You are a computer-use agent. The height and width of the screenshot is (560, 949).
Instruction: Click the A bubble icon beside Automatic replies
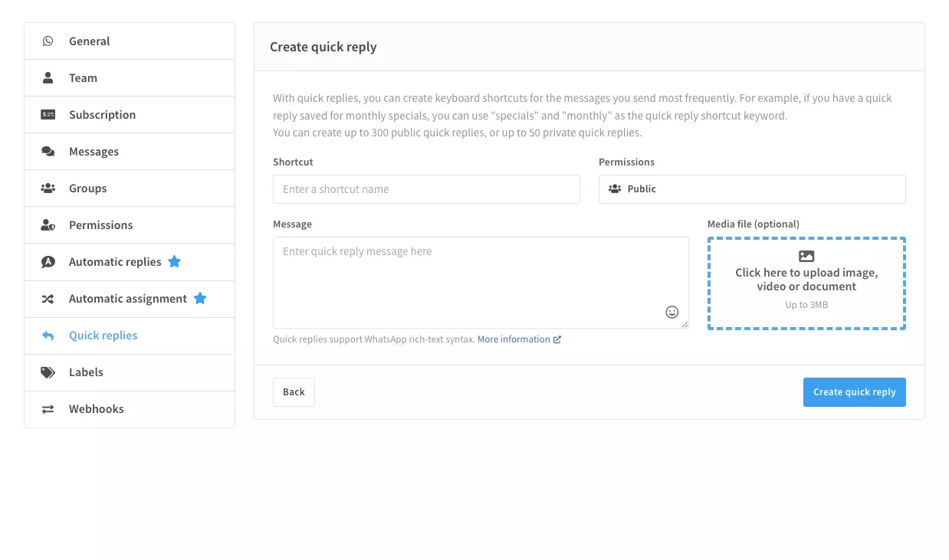[x=48, y=262]
